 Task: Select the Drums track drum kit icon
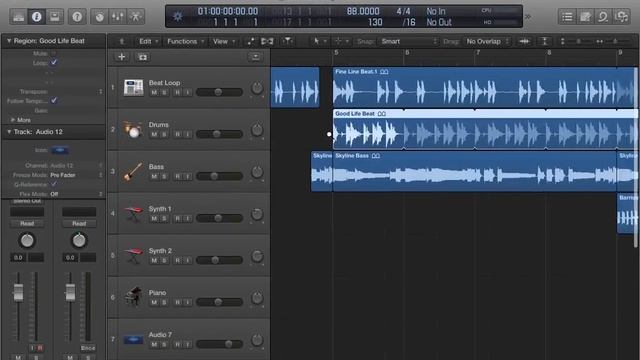[132, 129]
